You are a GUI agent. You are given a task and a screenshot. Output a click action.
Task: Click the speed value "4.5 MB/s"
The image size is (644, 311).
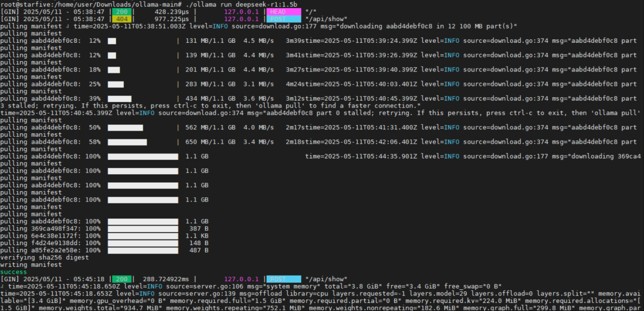(x=259, y=41)
